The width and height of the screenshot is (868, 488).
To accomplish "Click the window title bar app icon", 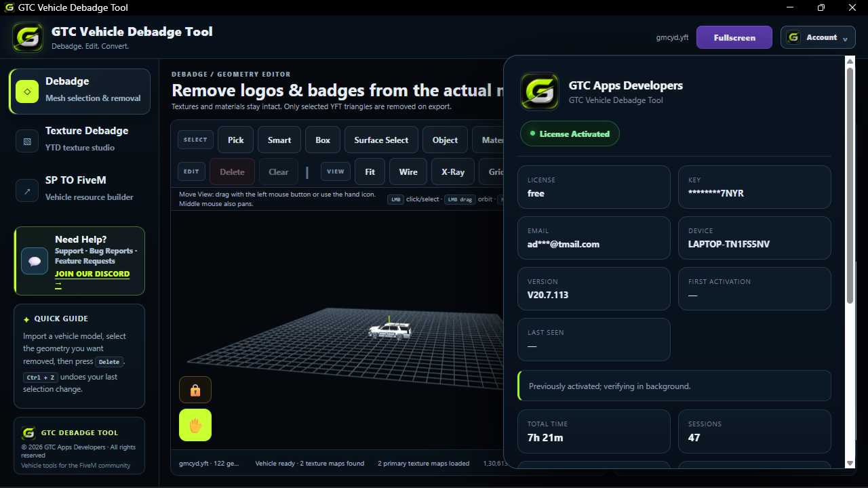I will pos(9,7).
